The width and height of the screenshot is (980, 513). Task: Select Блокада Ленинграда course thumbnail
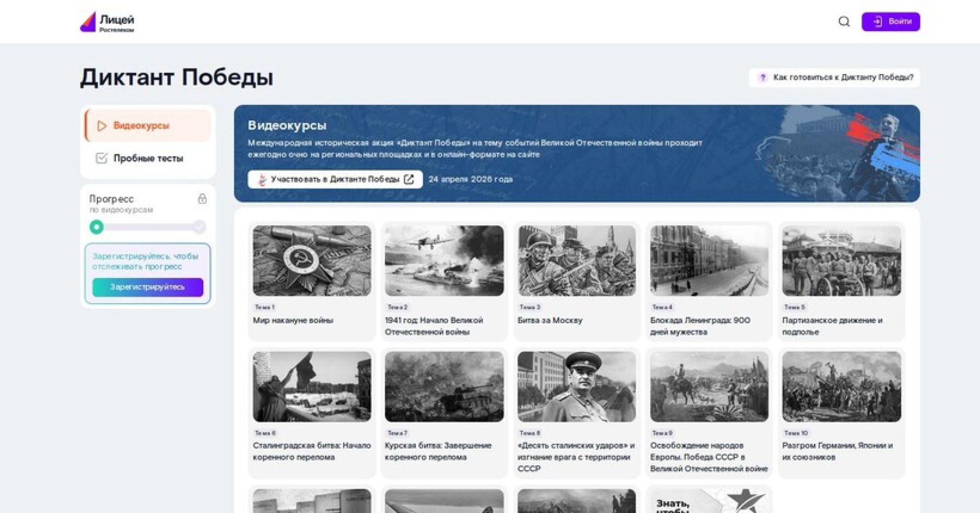708,261
